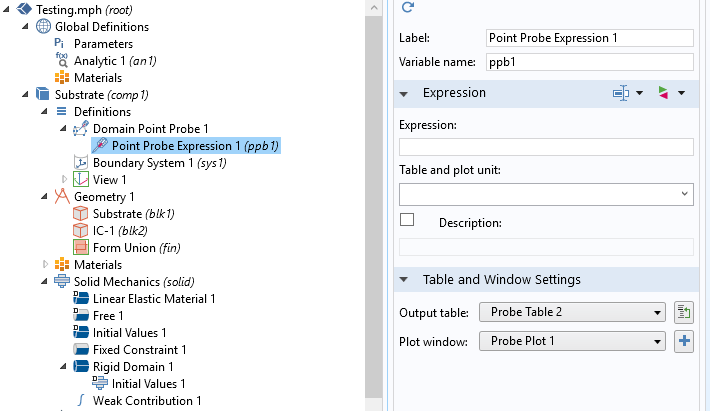Viewport: 710px width, 411px height.
Task: Click the Form Union geometry icon
Action: pyautogui.click(x=82, y=247)
